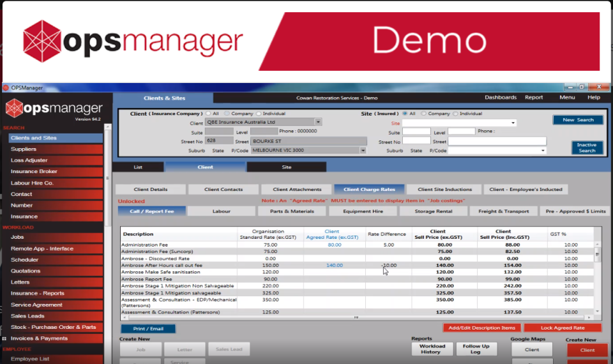Open the Dashboards menu
Screen dimensions: 613x364
pos(501,97)
